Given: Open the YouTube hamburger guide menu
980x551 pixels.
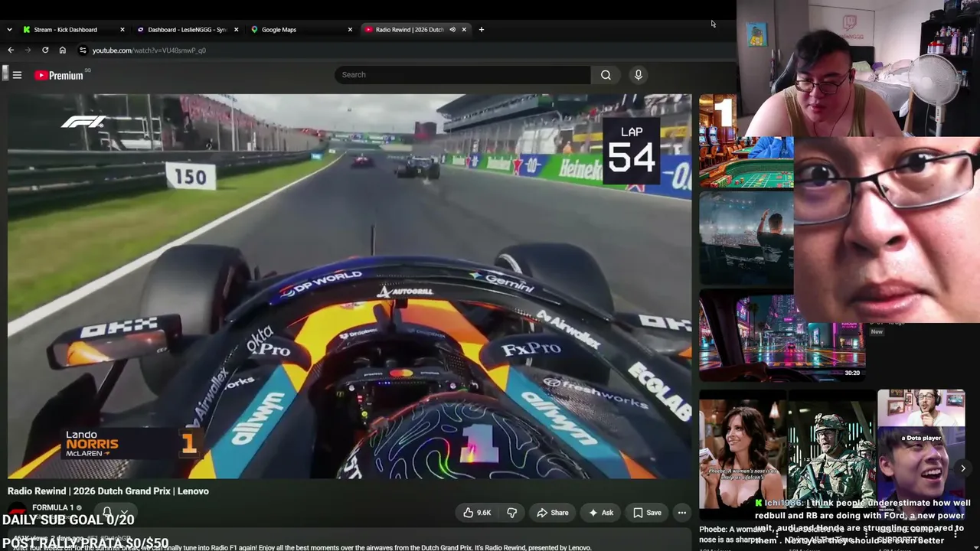Looking at the screenshot, I should click(x=17, y=75).
